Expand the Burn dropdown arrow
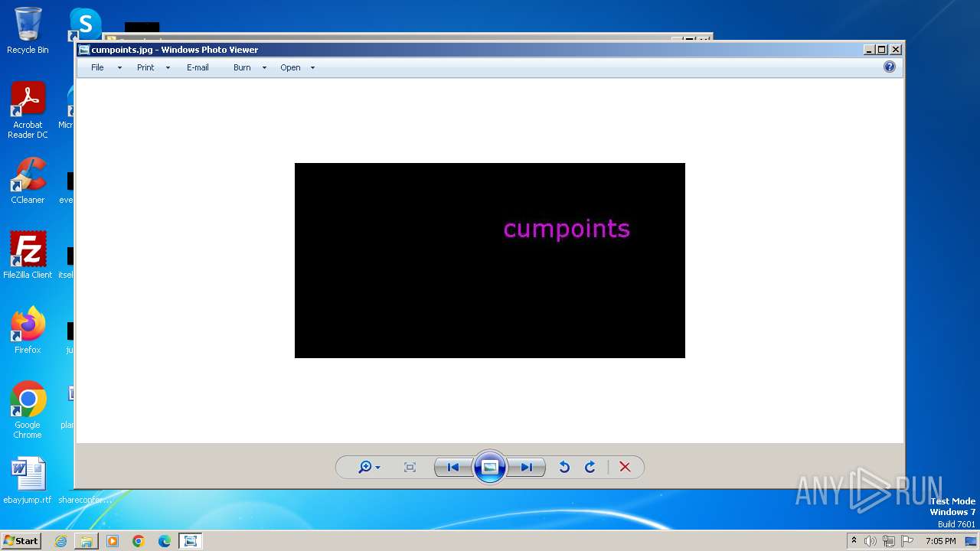Viewport: 980px width, 551px height. pos(264,68)
